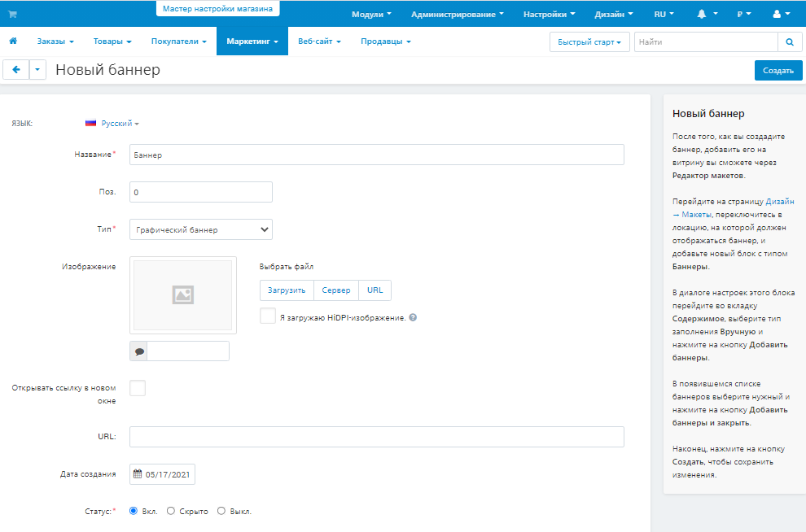This screenshot has width=806, height=532.
Task: Click the HiDPI help question mark icon
Action: point(413,317)
